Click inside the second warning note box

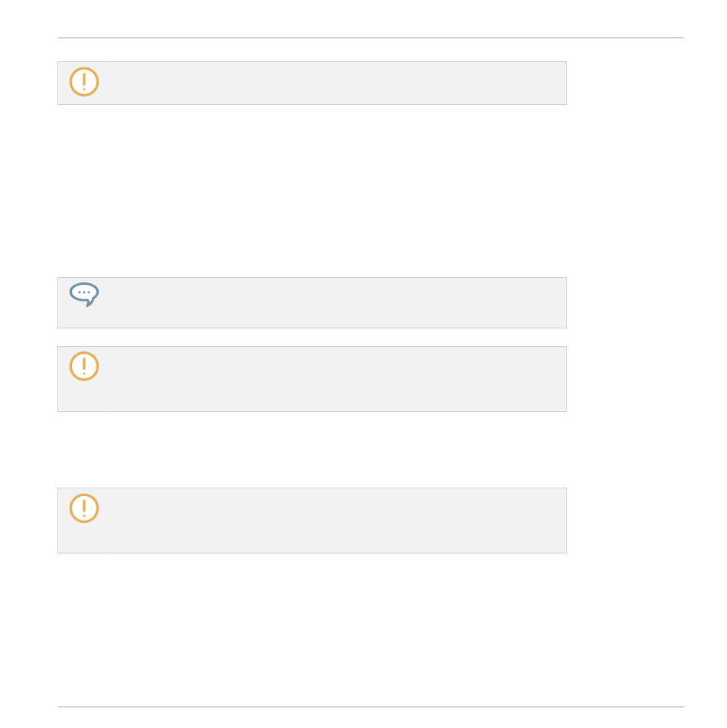tap(312, 379)
